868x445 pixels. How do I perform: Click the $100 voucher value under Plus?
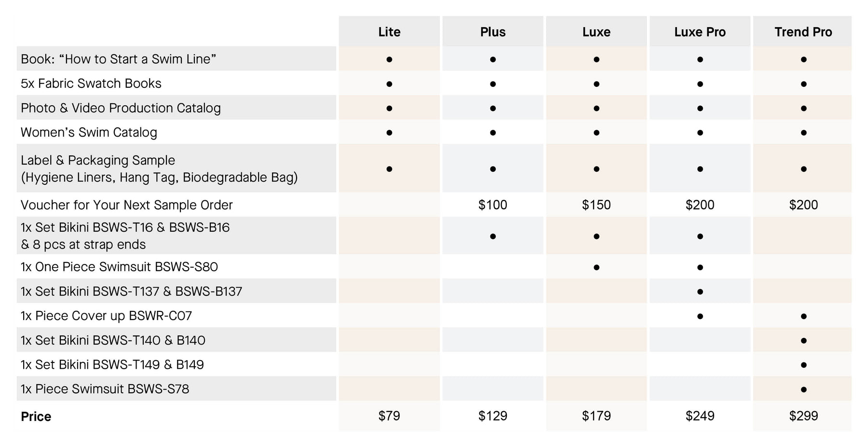tap(493, 205)
